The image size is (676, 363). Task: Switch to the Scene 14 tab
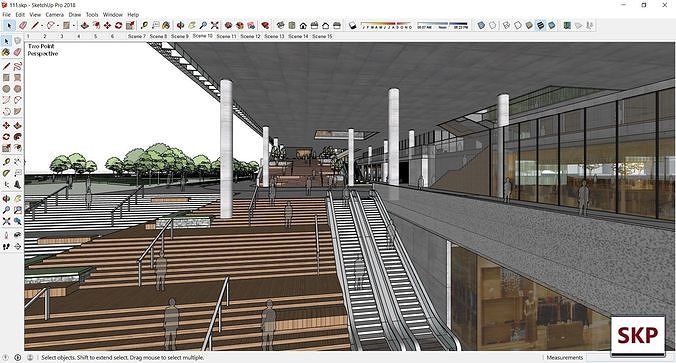pos(298,37)
